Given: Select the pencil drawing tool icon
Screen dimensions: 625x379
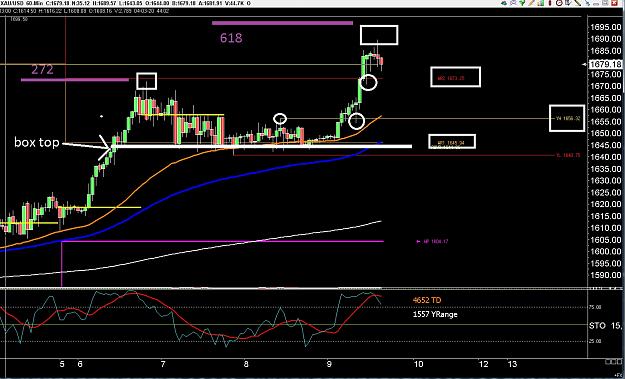Looking at the screenshot, I should point(531,3).
